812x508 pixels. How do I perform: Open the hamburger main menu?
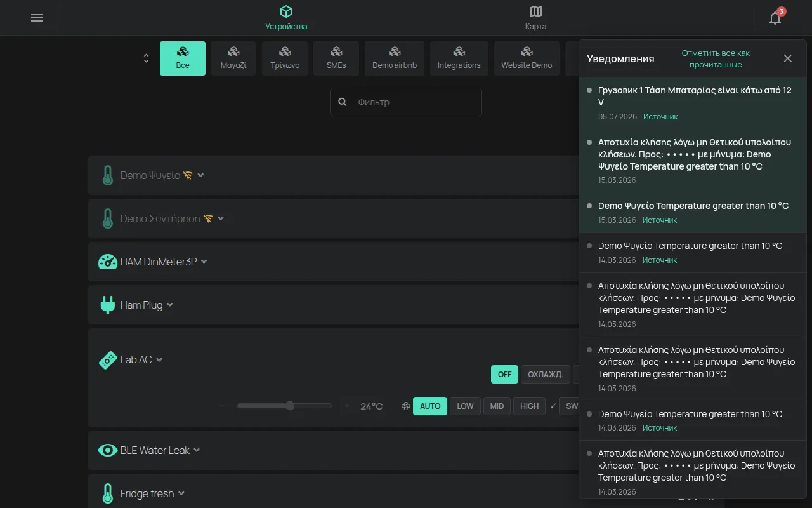point(37,18)
